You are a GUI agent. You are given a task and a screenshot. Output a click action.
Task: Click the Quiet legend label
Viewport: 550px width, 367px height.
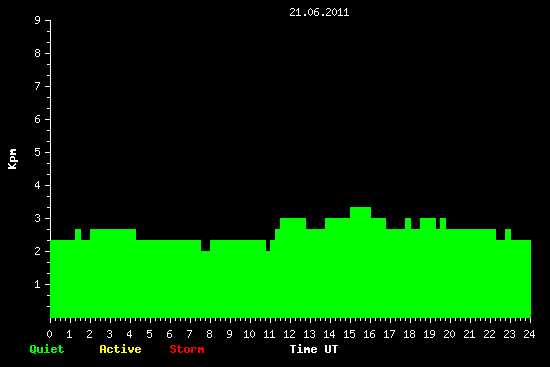[x=47, y=349]
